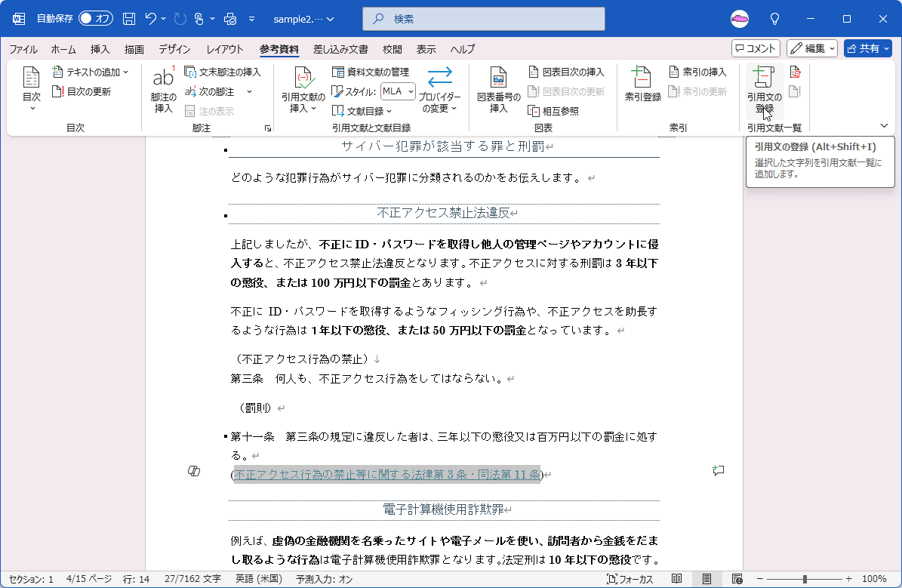The image size is (902, 588).
Task: Click inside the 検索 search box
Action: click(x=483, y=18)
